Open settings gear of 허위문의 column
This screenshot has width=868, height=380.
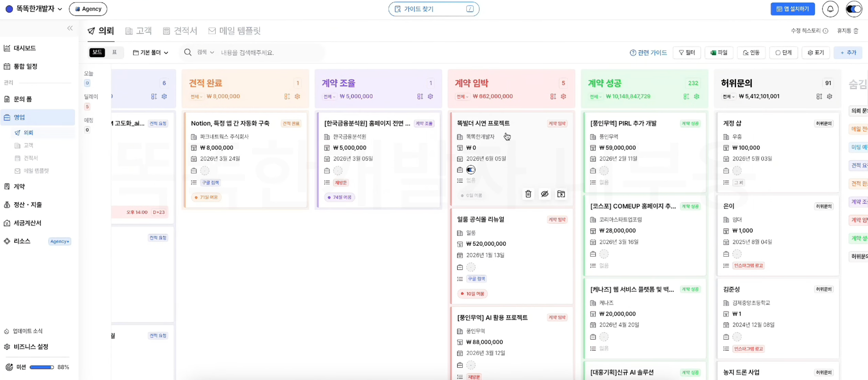[830, 96]
